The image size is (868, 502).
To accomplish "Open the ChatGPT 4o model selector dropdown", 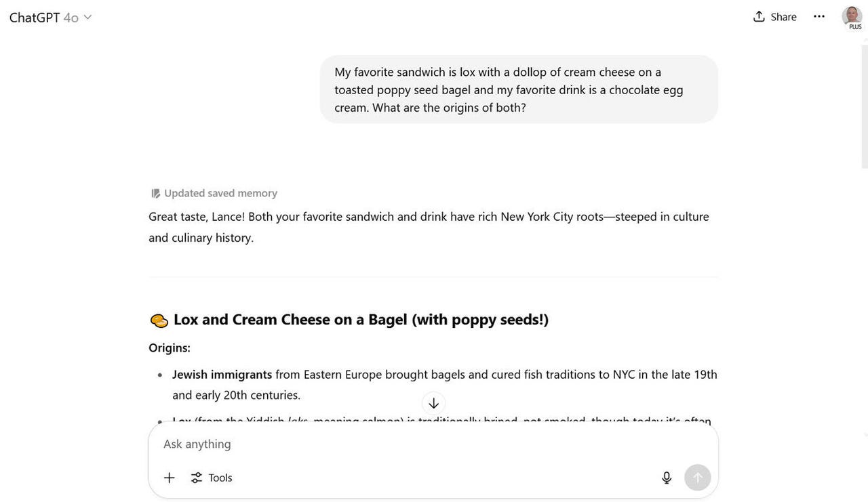I will (x=50, y=18).
